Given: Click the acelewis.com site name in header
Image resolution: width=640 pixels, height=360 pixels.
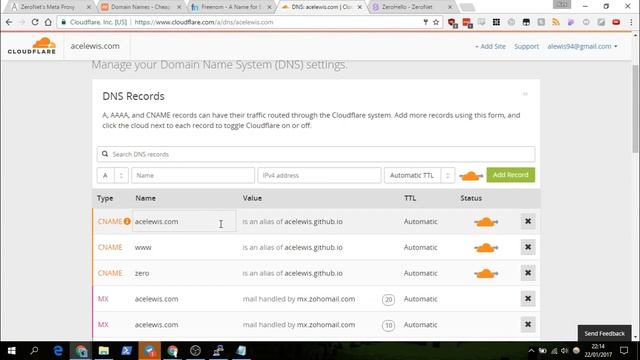Looking at the screenshot, I should coord(95,46).
